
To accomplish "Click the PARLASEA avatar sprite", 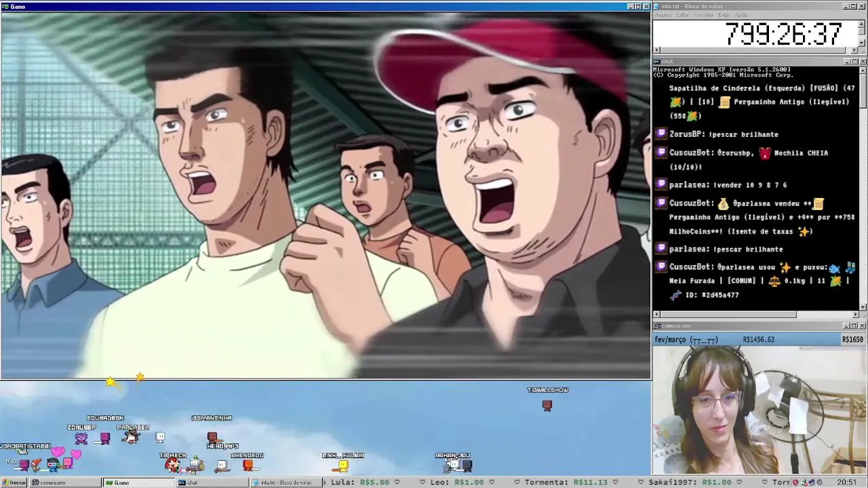I will pyautogui.click(x=131, y=438).
